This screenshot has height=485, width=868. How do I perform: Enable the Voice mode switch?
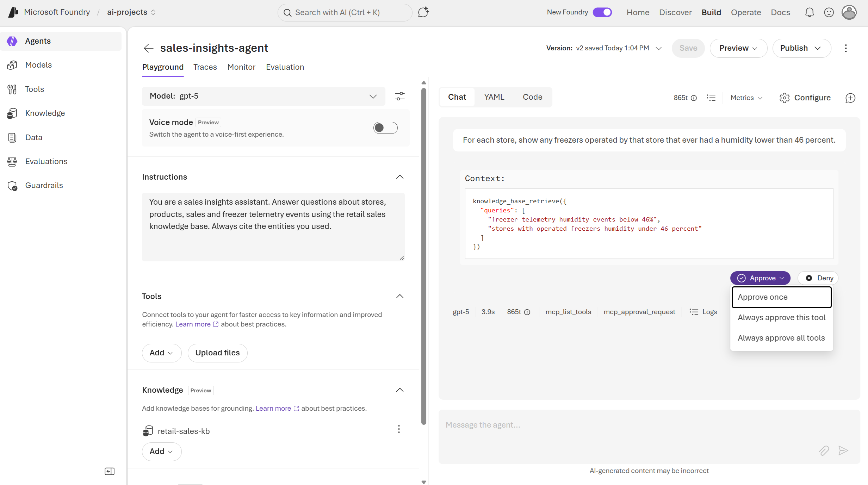point(385,128)
